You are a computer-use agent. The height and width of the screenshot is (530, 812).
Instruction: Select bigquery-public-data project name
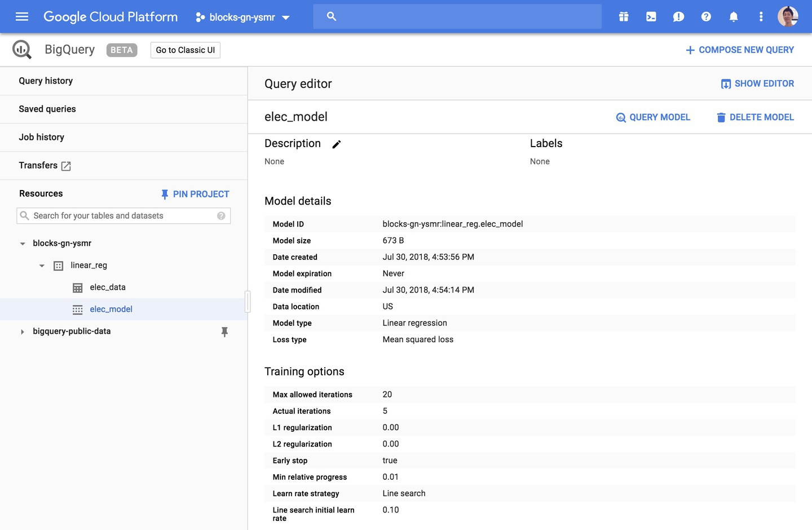[72, 331]
